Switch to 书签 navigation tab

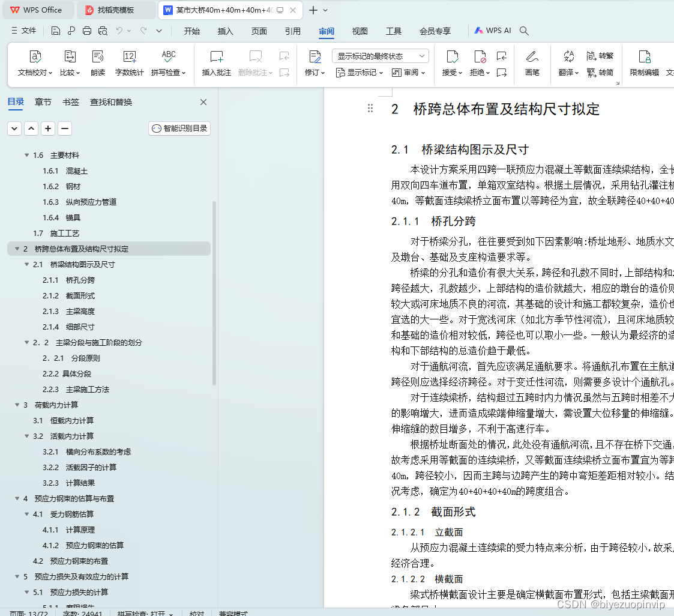[x=70, y=102]
